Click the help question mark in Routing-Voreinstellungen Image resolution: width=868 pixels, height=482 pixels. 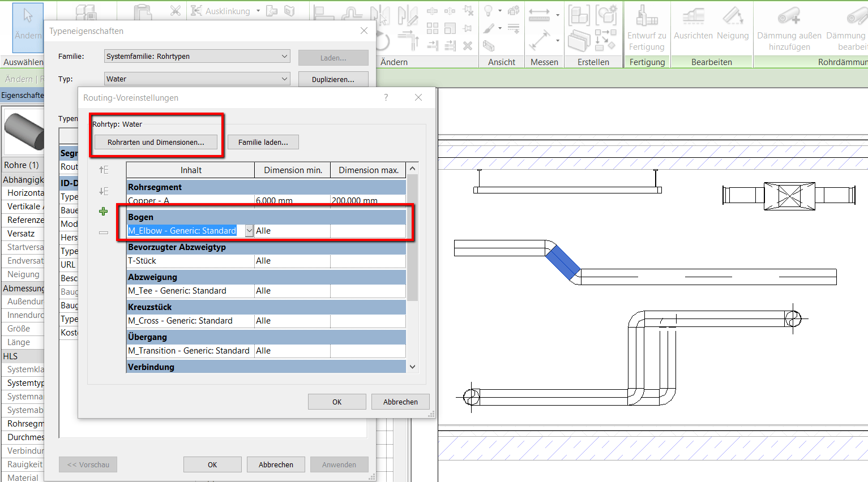coord(386,97)
